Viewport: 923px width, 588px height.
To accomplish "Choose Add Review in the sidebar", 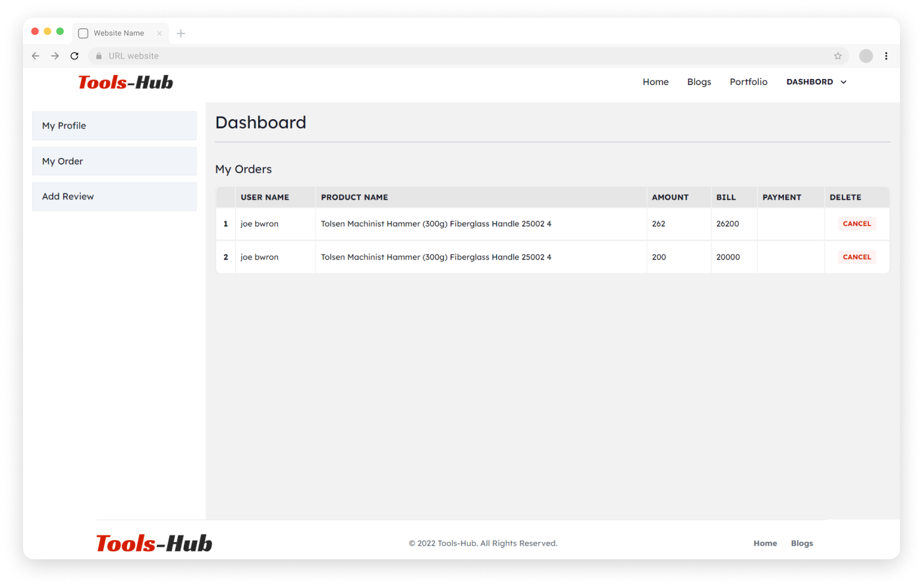I will point(114,197).
